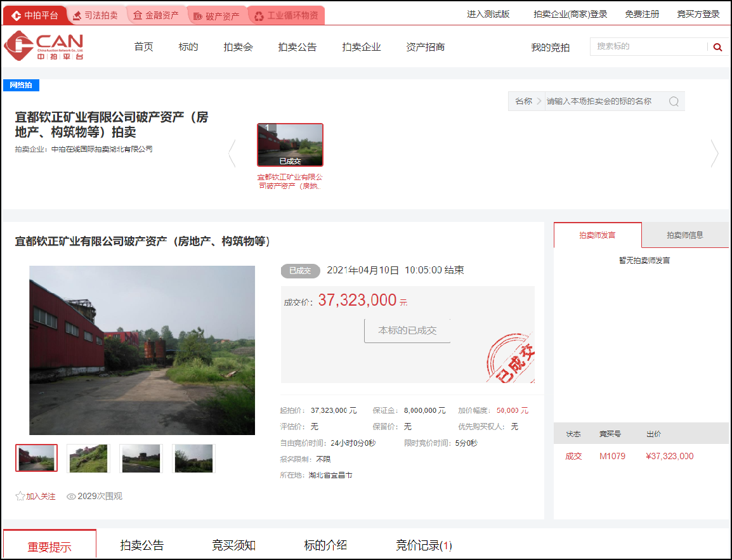Select the second photo thumbnail
The height and width of the screenshot is (560, 732).
[88, 459]
